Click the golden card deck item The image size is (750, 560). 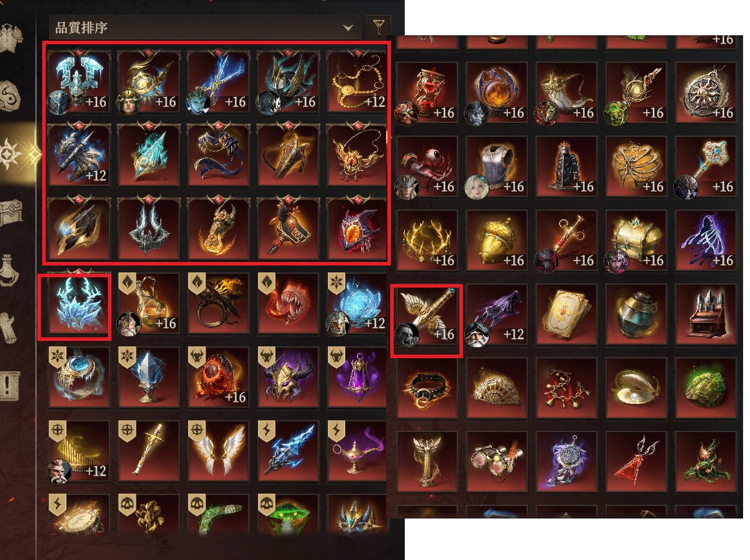567,315
